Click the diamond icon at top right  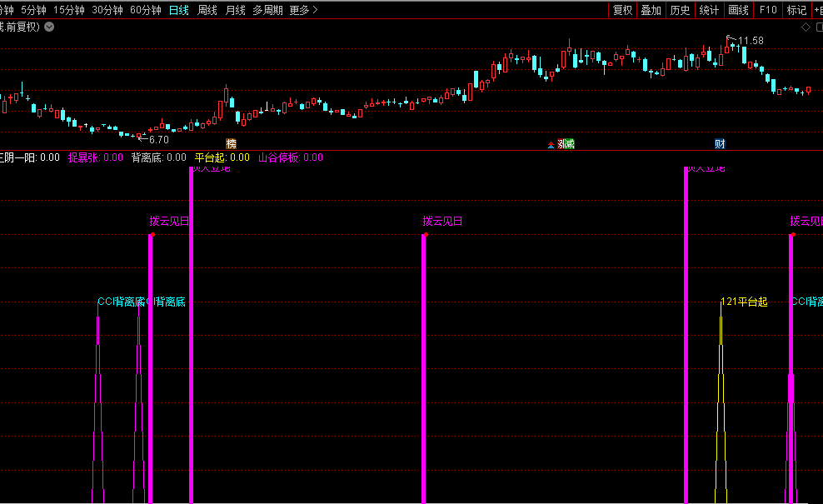(806, 27)
